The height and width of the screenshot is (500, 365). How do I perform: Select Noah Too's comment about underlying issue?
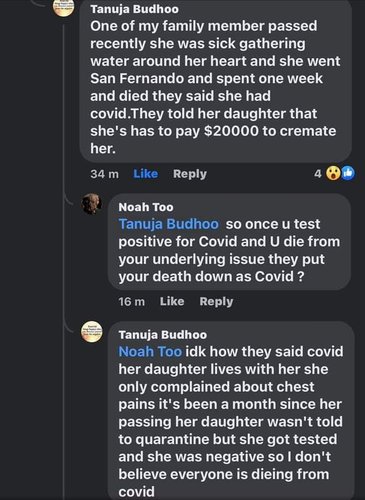(229, 242)
